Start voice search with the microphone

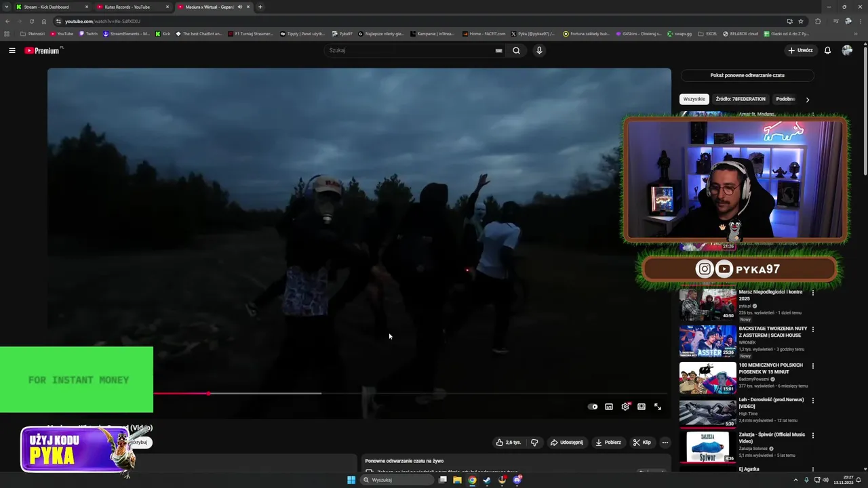(539, 50)
